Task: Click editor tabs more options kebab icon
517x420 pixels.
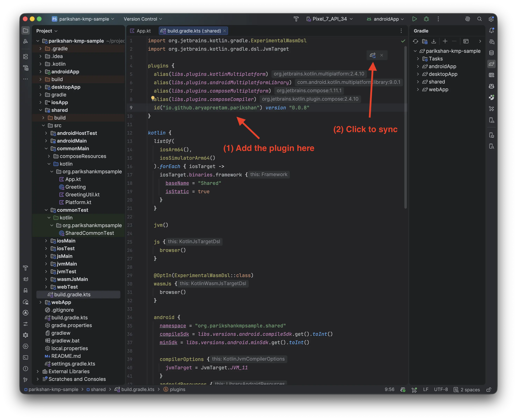Action: 401,31
